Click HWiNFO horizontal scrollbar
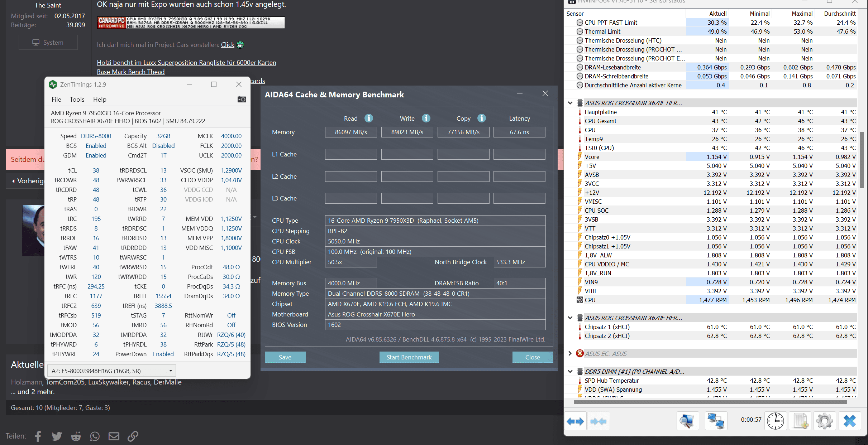 [x=710, y=402]
